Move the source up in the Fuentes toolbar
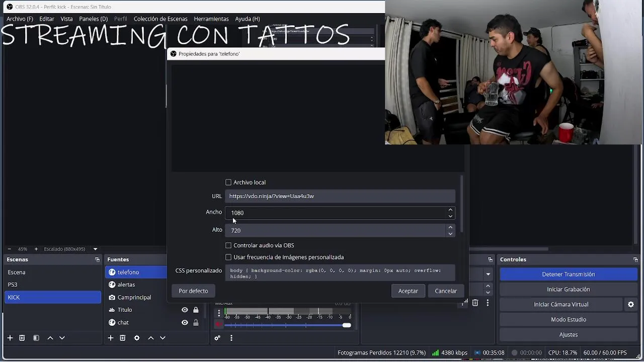The height and width of the screenshot is (362, 644). tap(151, 338)
